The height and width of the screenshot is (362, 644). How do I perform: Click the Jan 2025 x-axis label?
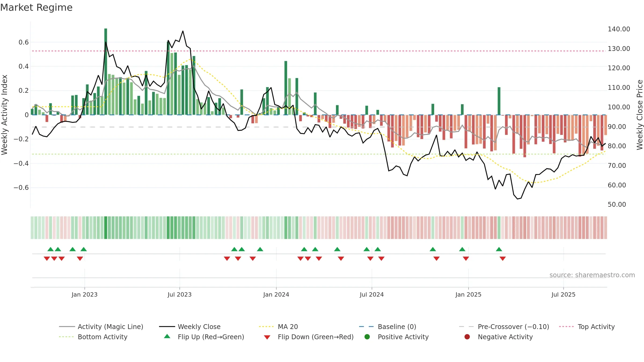[468, 294]
